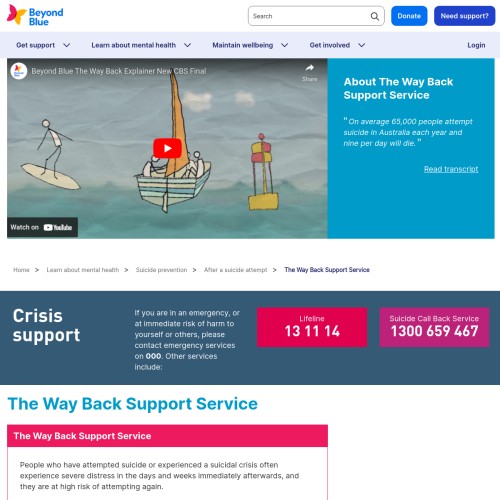The height and width of the screenshot is (500, 500).
Task: Open the Login menu item
Action: pyautogui.click(x=476, y=45)
